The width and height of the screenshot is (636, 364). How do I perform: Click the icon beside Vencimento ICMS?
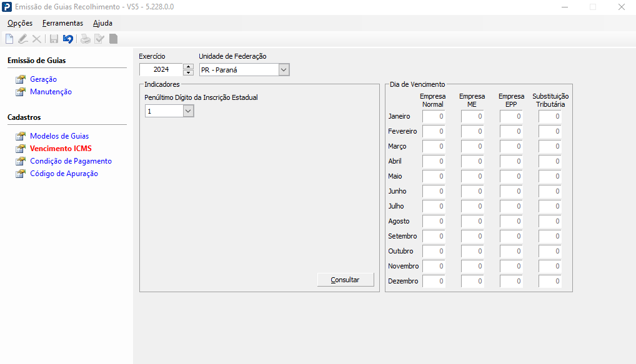click(20, 149)
